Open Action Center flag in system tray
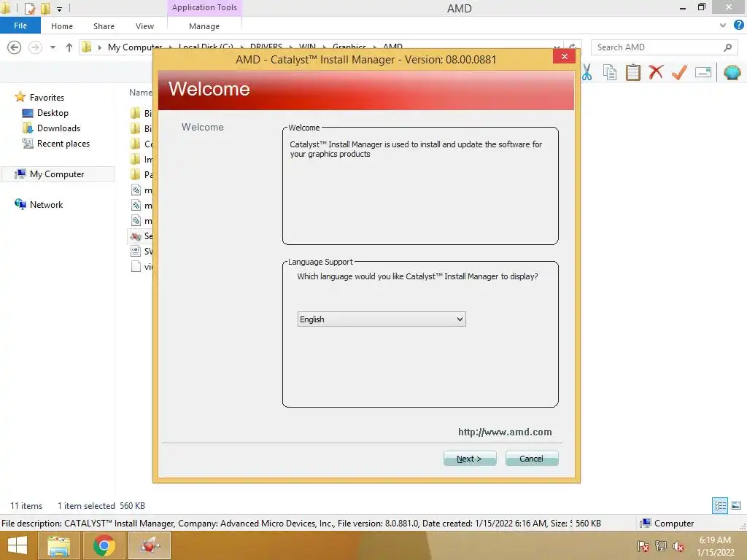The width and height of the screenshot is (747, 560). [x=643, y=546]
